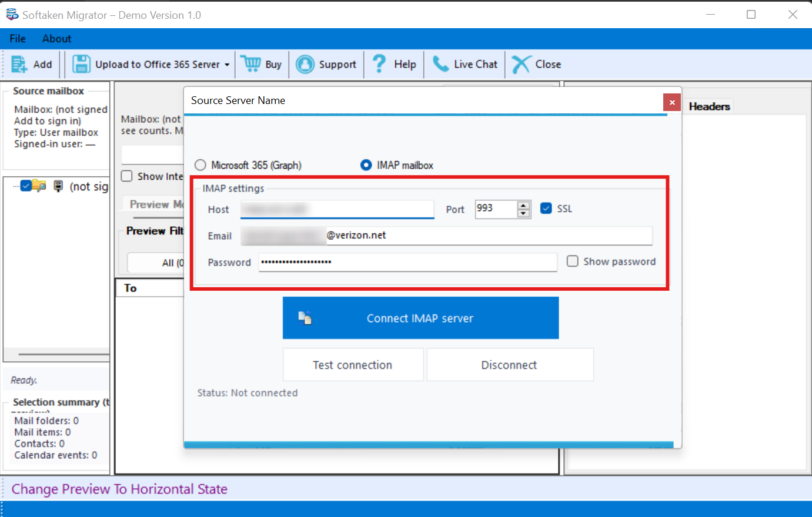Decrease the Port value with down arrow

[x=524, y=213]
